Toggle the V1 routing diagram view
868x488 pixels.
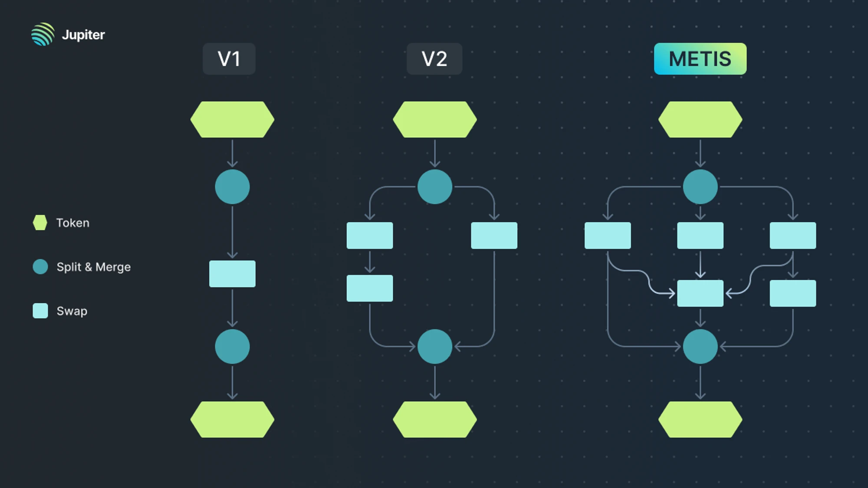pyautogui.click(x=229, y=59)
